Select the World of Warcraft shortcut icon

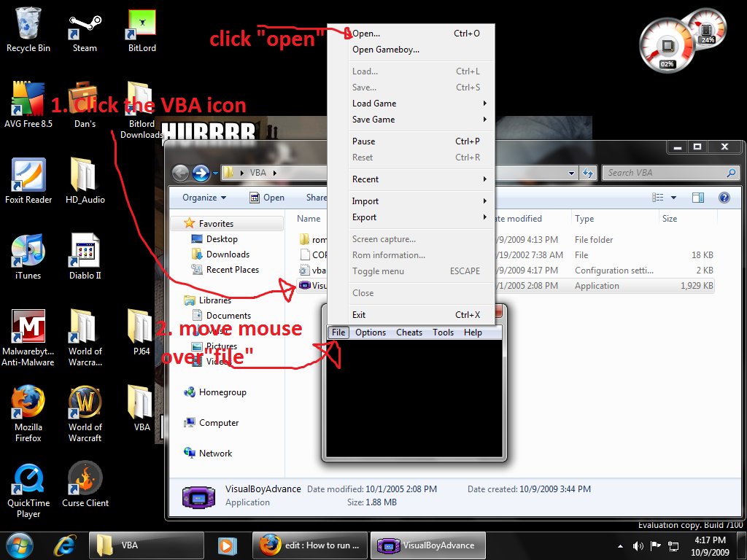tap(85, 413)
